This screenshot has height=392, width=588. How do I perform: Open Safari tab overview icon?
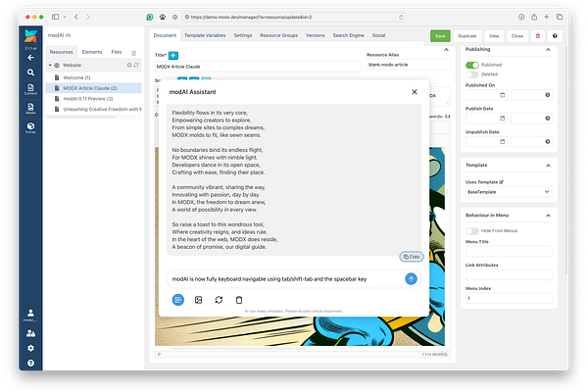click(x=560, y=17)
